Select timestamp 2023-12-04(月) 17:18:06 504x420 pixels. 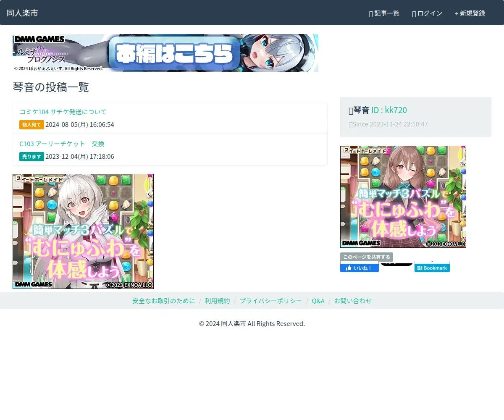pyautogui.click(x=80, y=157)
